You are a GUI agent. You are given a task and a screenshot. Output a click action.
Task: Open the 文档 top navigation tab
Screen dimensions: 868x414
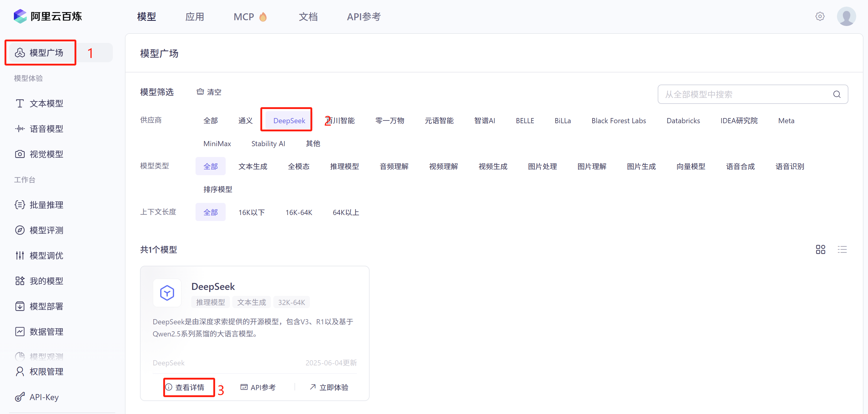pos(308,17)
